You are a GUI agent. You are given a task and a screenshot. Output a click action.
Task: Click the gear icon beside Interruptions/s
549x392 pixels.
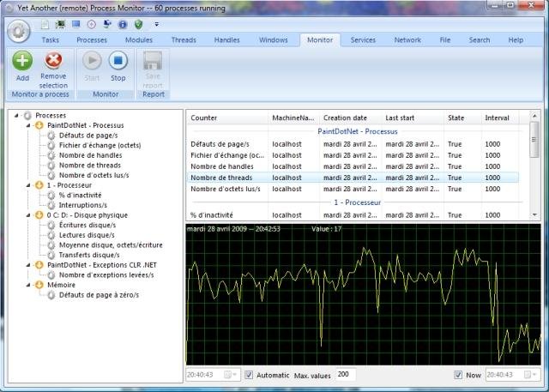[51, 205]
